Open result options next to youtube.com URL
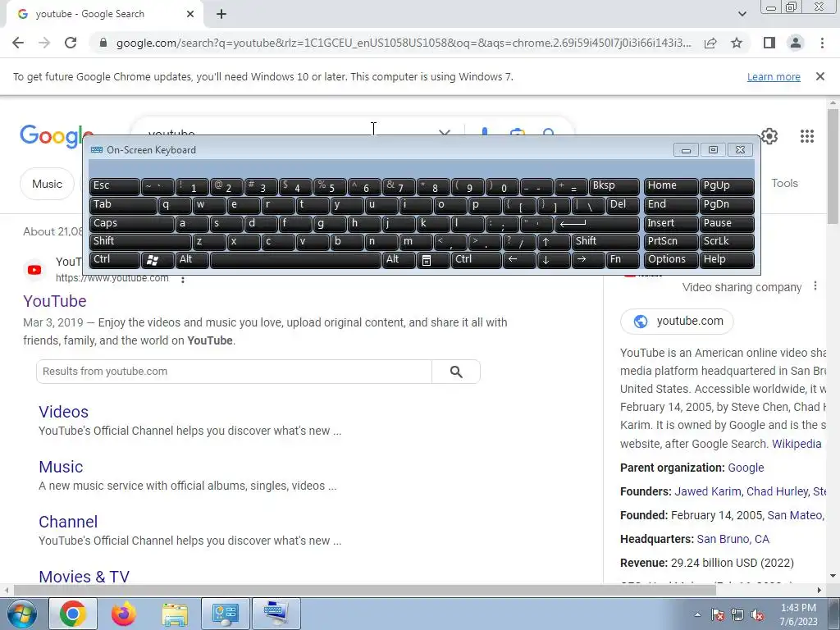 click(183, 279)
